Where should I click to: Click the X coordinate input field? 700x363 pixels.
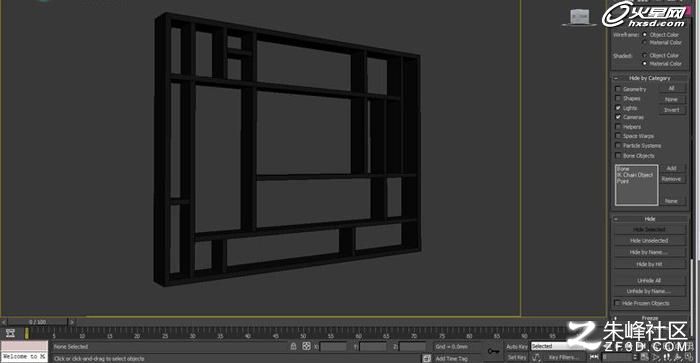pyautogui.click(x=333, y=346)
